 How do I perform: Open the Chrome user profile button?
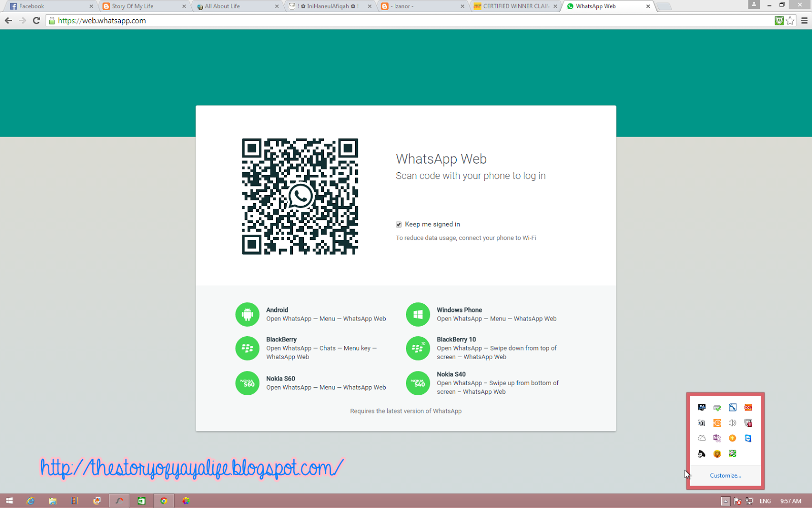[x=754, y=5]
